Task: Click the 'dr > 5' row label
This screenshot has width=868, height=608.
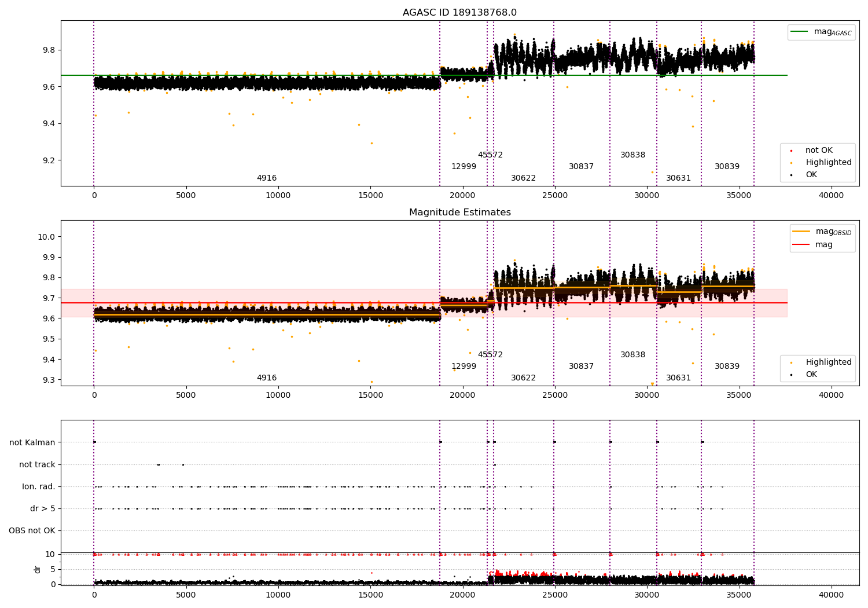Action: coord(43,509)
